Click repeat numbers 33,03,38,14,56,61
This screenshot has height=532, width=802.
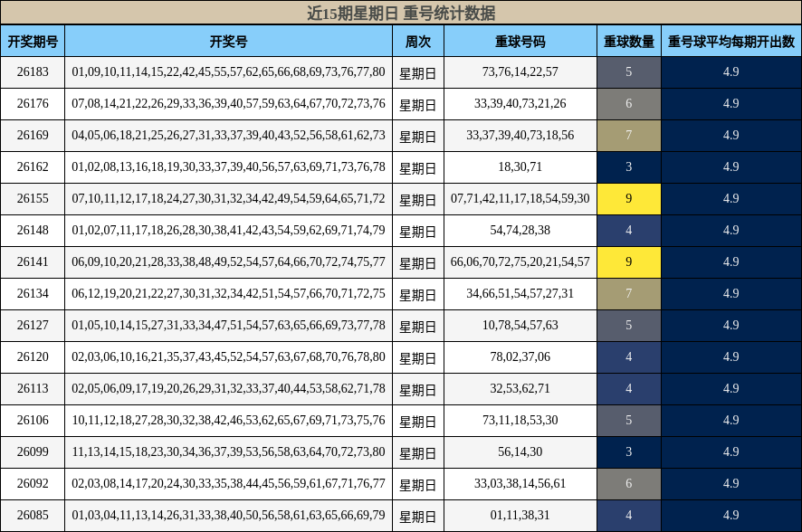(x=520, y=484)
